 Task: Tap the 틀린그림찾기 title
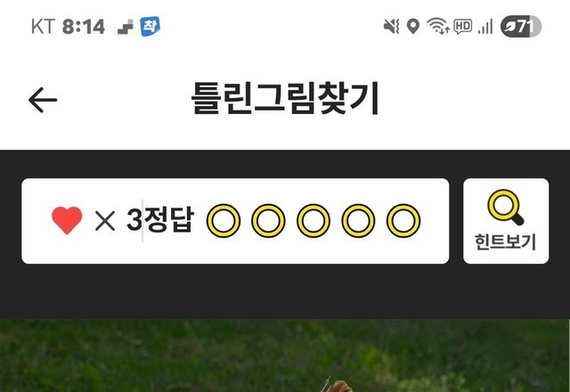pos(285,98)
